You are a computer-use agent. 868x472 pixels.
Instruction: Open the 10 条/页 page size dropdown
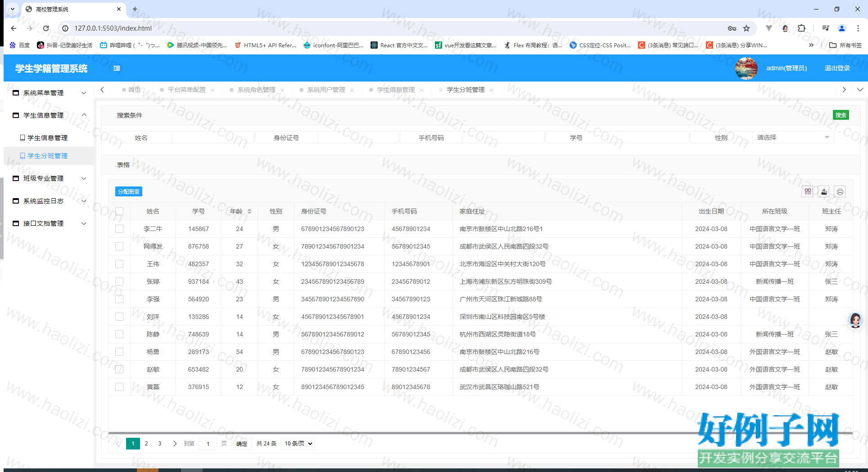tap(298, 444)
